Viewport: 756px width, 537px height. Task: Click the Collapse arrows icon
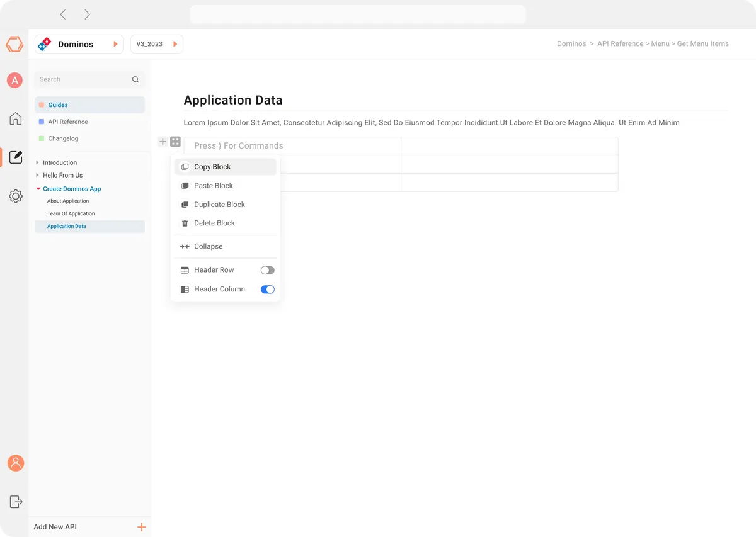[185, 246]
